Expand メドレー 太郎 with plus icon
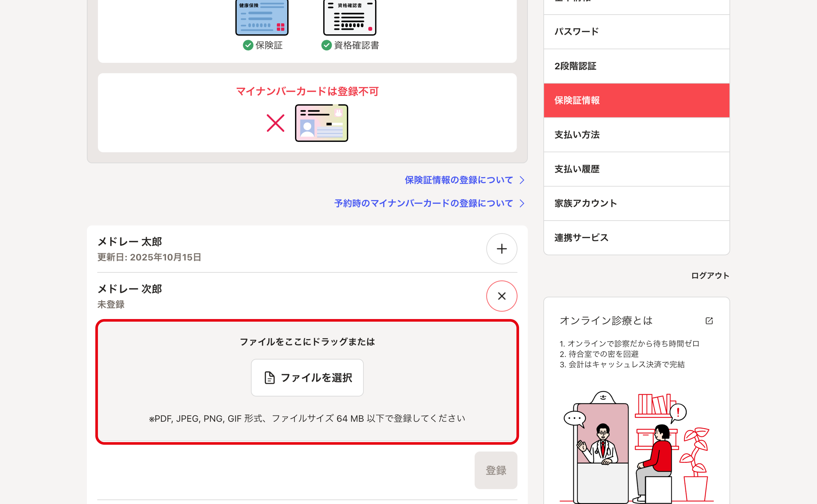 [x=501, y=249]
